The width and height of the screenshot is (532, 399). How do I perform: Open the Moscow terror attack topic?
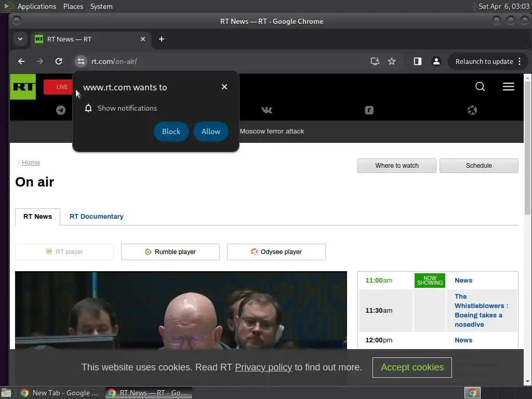pyautogui.click(x=272, y=131)
